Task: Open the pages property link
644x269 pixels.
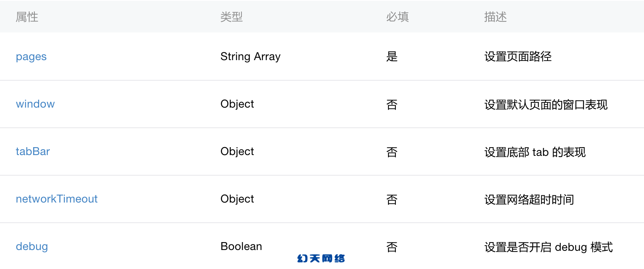Action: [31, 57]
